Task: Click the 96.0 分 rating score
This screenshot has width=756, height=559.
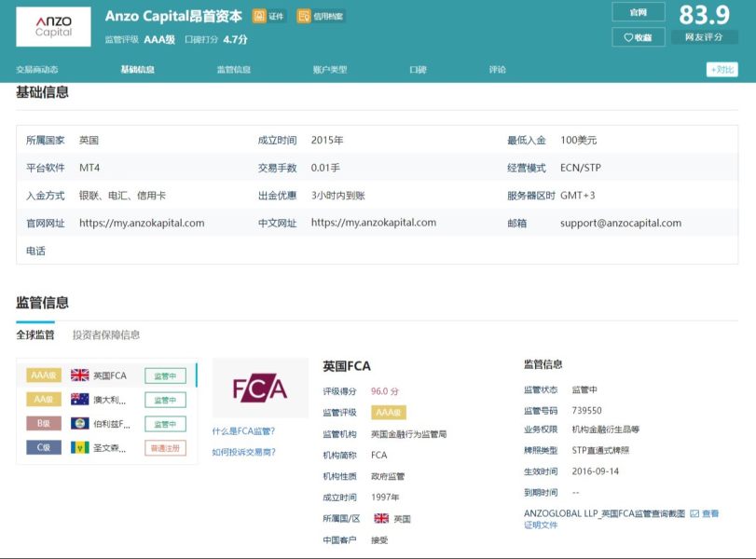Action: [x=385, y=391]
